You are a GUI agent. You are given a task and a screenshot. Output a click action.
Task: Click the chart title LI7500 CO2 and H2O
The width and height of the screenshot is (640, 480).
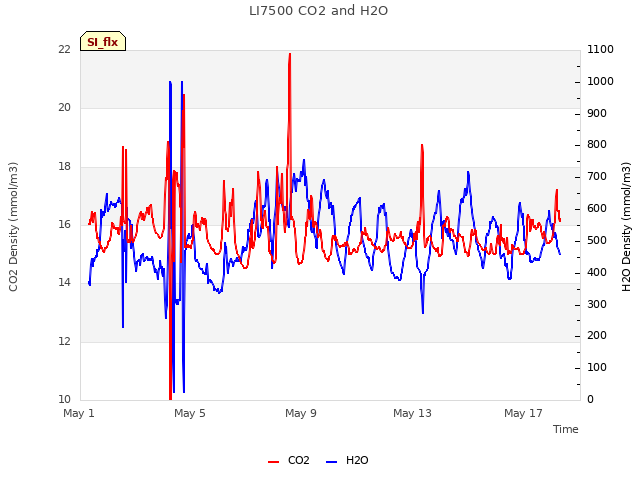coord(318,11)
